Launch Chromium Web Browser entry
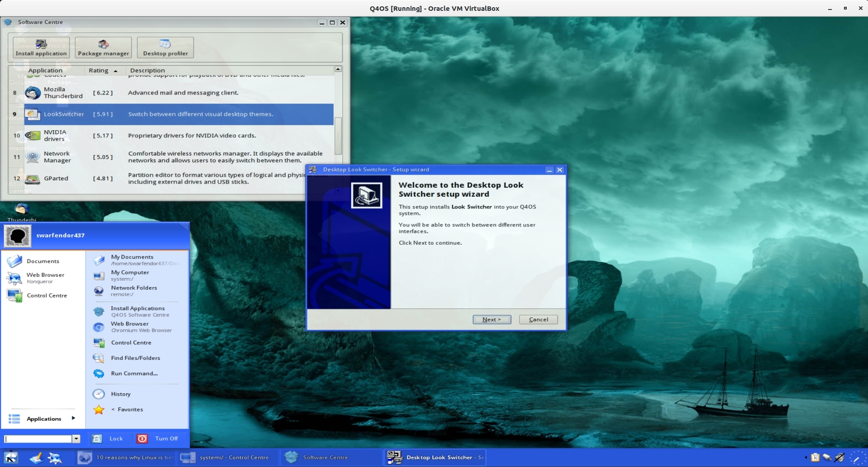The image size is (868, 467). (x=137, y=327)
